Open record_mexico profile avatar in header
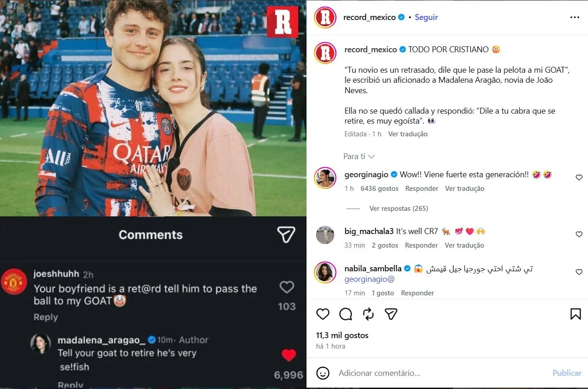Screen dimensions: 588x389 (x=325, y=17)
